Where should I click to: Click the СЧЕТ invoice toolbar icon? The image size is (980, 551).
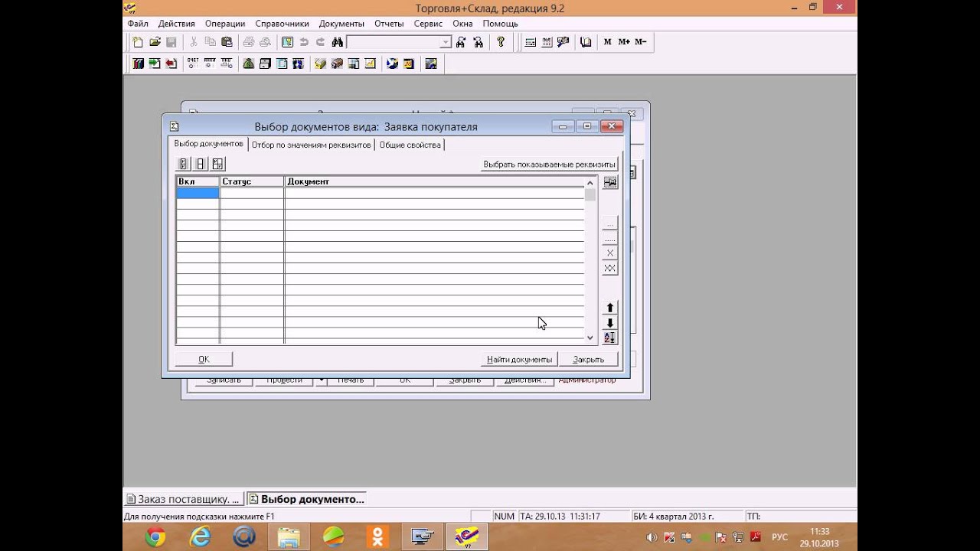point(193,64)
